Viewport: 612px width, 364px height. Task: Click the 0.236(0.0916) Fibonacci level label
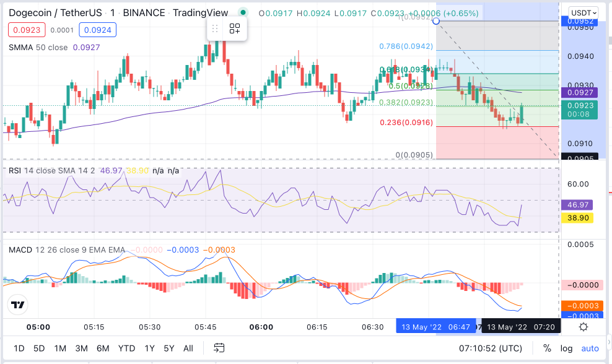point(406,123)
